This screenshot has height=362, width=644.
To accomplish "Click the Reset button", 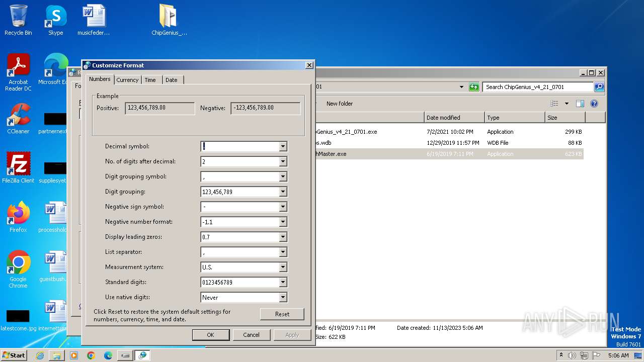I will (x=282, y=314).
